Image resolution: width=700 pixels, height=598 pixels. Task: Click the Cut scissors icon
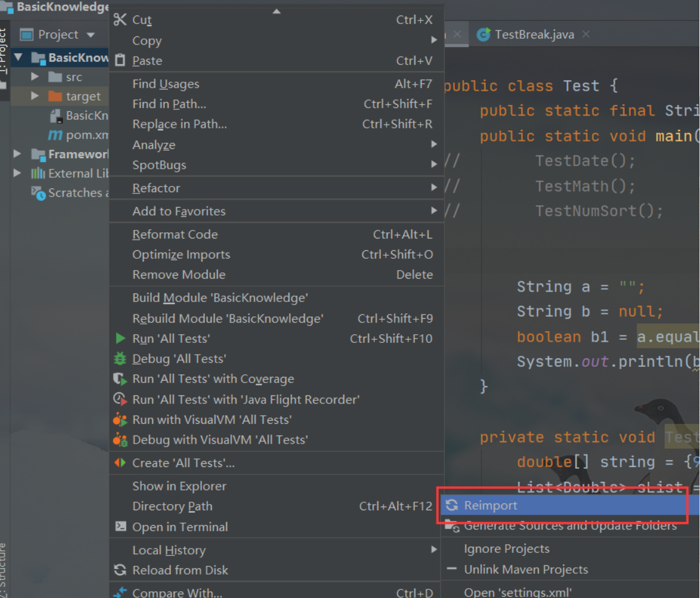point(120,20)
